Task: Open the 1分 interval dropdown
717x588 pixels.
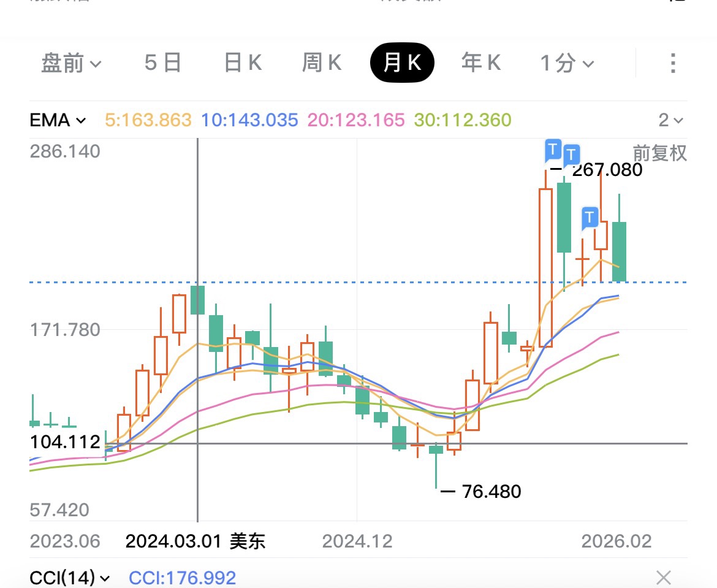Action: click(x=567, y=63)
